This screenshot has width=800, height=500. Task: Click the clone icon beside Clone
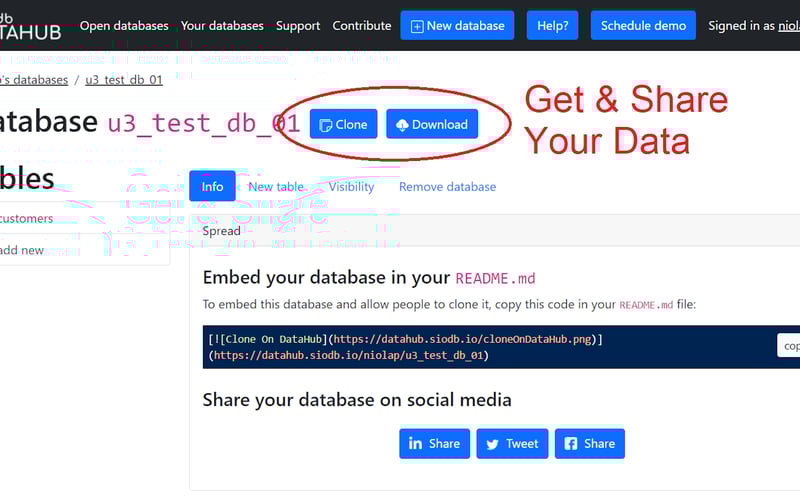326,125
